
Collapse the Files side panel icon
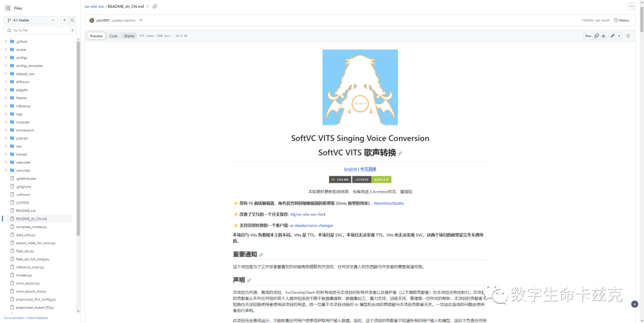point(8,8)
